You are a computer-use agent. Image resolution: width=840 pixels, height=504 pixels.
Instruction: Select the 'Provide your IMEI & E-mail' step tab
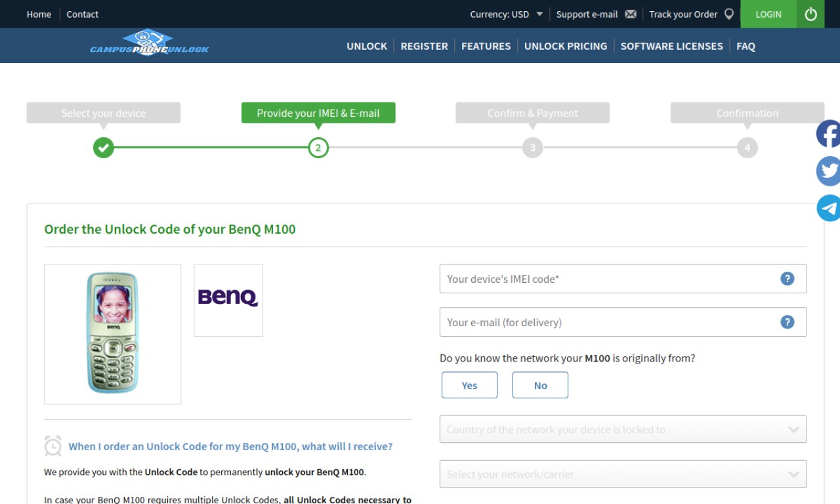tap(318, 113)
